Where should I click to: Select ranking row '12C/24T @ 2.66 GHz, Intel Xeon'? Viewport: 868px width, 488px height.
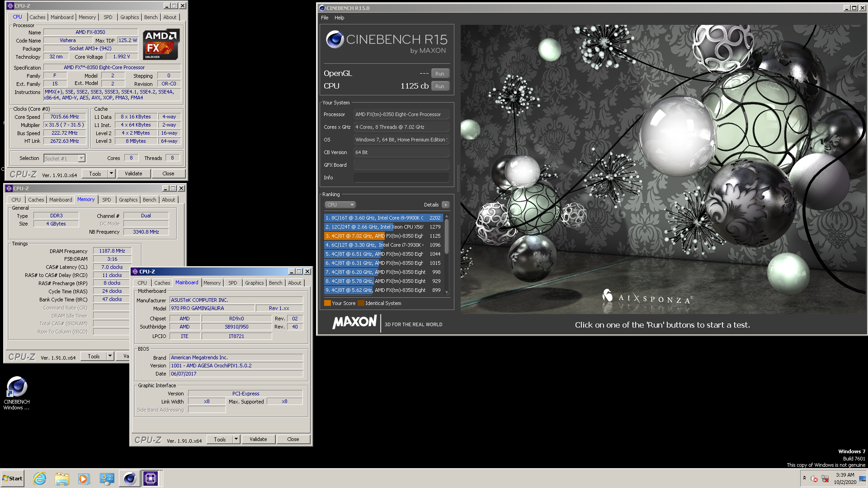(383, 227)
